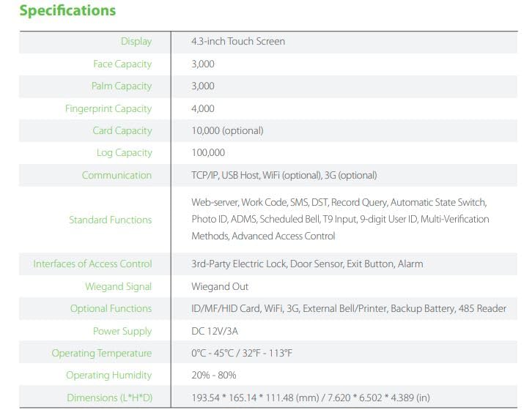Screen dimensions: 532x410
Task: Select the Display row label
Action: 136,42
